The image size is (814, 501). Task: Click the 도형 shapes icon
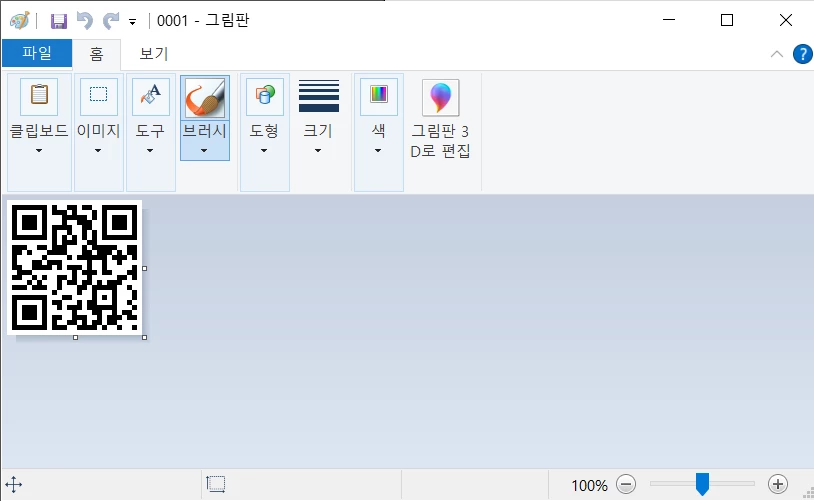265,96
